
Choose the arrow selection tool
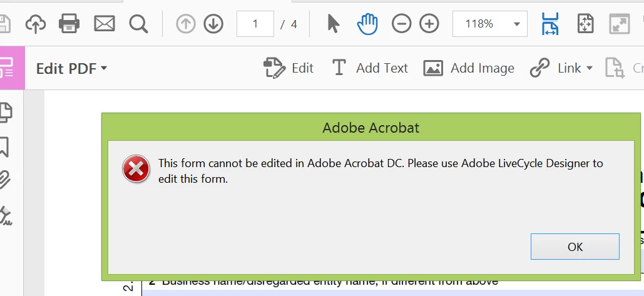(334, 23)
